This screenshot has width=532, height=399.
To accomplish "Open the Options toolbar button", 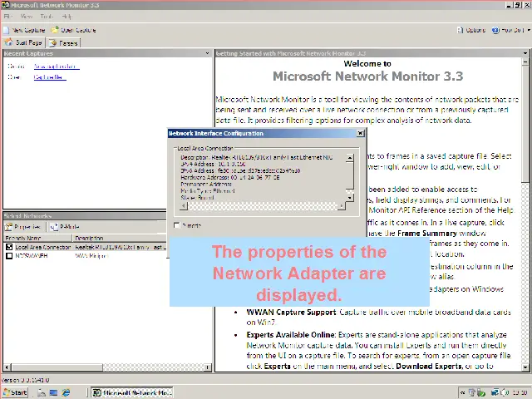I will click(x=470, y=30).
